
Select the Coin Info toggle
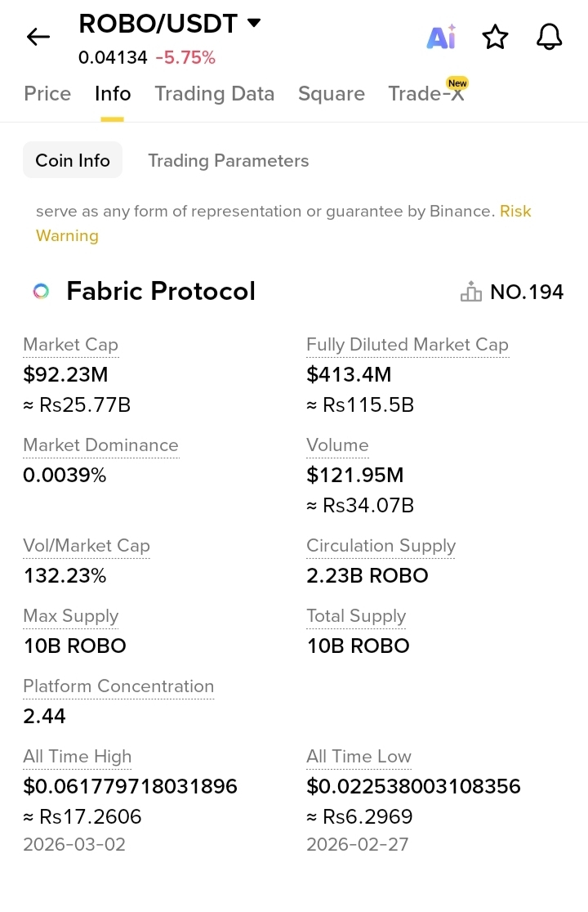pyautogui.click(x=73, y=160)
